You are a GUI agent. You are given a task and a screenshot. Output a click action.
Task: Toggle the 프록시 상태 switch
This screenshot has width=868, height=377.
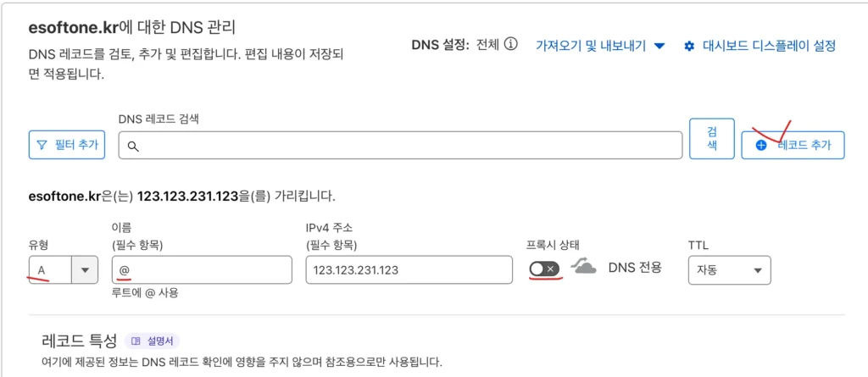[x=543, y=269]
